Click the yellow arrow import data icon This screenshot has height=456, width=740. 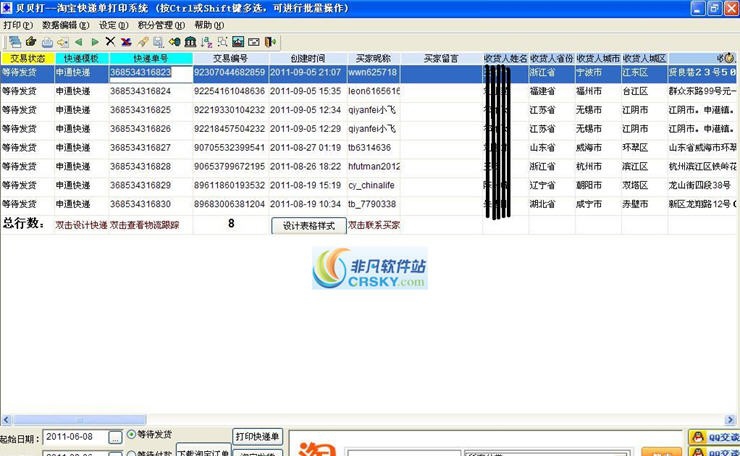tap(175, 42)
